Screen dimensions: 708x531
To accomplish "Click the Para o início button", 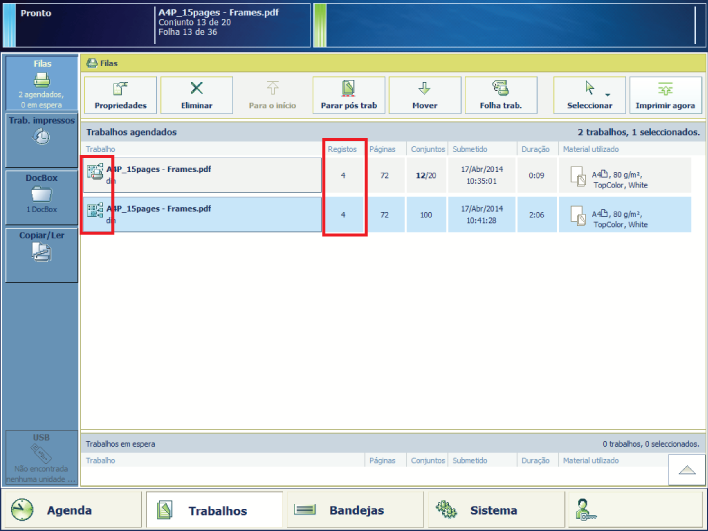I will pos(272,95).
